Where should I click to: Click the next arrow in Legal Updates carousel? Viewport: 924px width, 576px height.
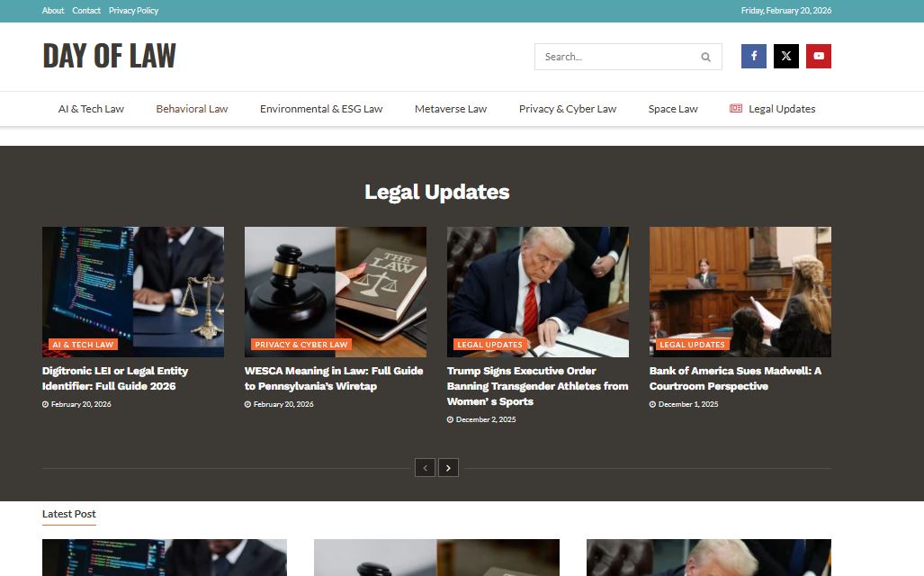click(448, 467)
